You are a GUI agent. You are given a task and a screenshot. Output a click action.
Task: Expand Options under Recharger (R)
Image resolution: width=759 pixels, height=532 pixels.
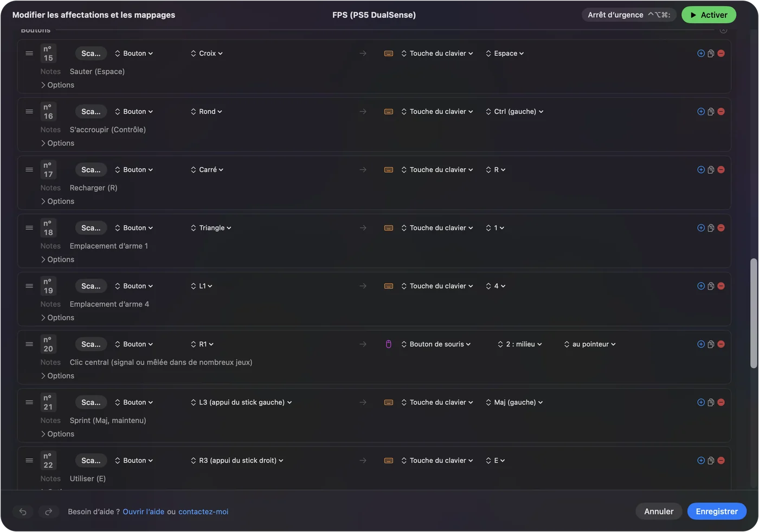(57, 201)
